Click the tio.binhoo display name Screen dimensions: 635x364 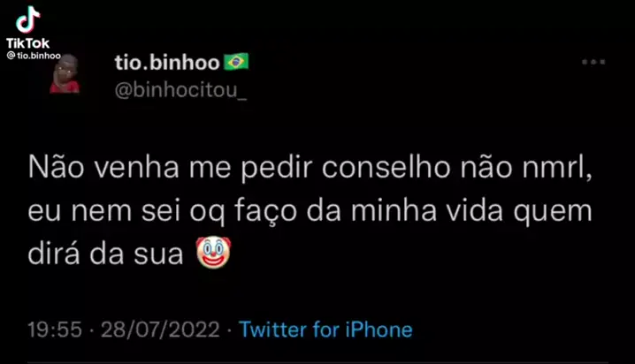[167, 62]
